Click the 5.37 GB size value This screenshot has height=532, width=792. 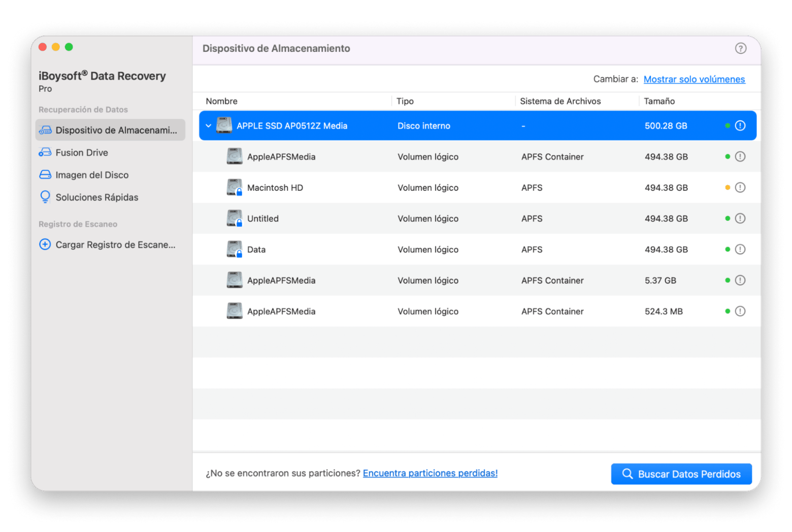click(661, 280)
